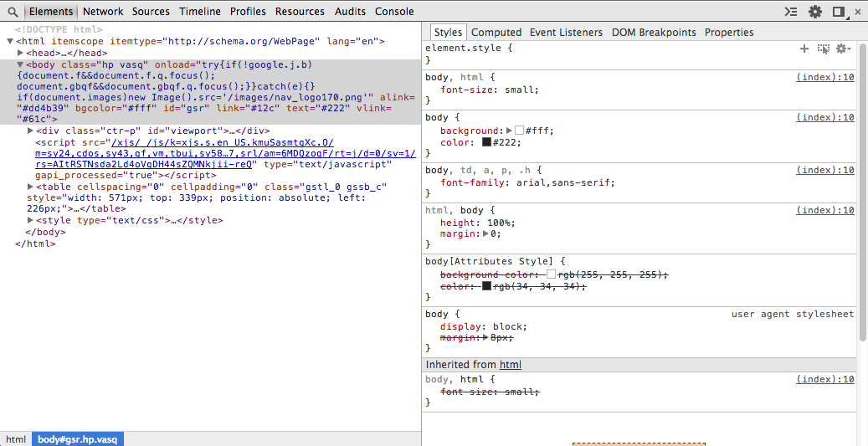Image resolution: width=868 pixels, height=446 pixels.
Task: Expand the style text/css node
Action: coord(30,220)
